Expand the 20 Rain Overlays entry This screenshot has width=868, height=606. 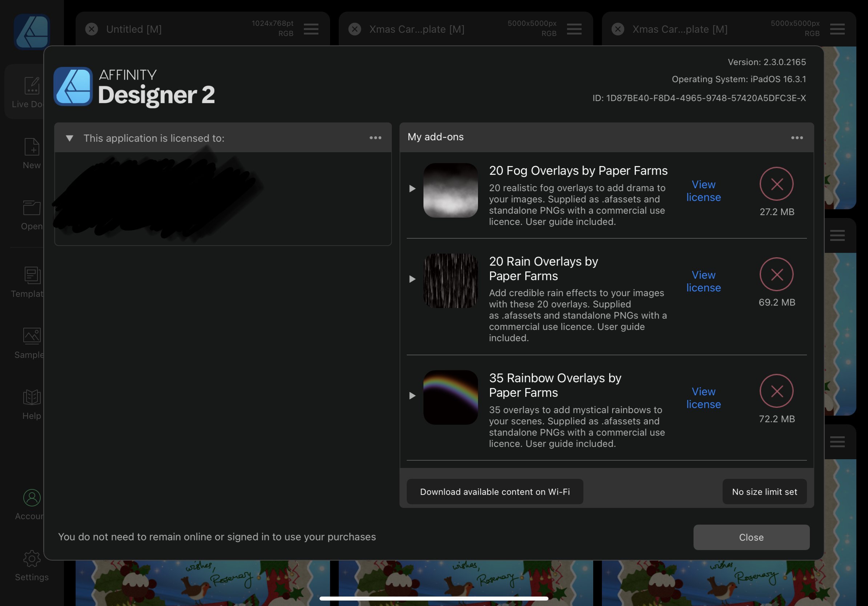point(412,279)
